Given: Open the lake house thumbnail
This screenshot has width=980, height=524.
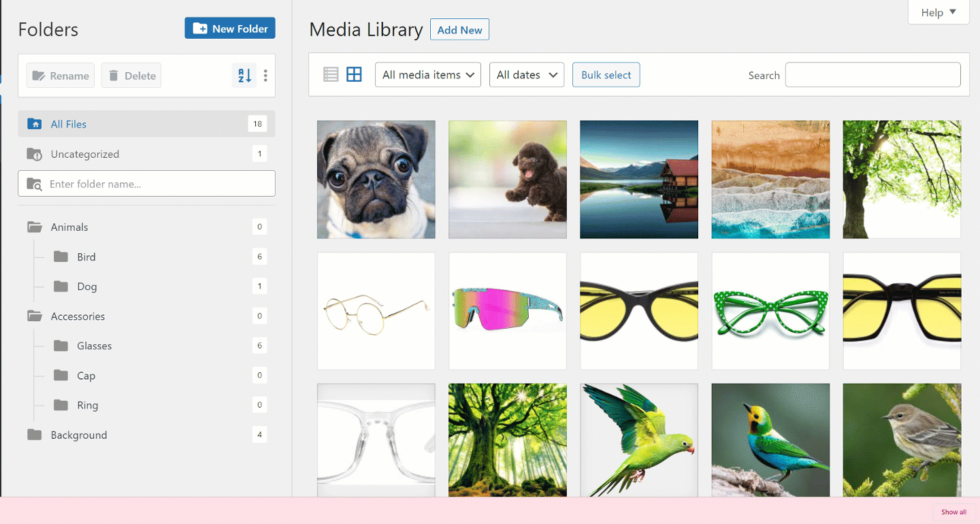Looking at the screenshot, I should pos(639,180).
